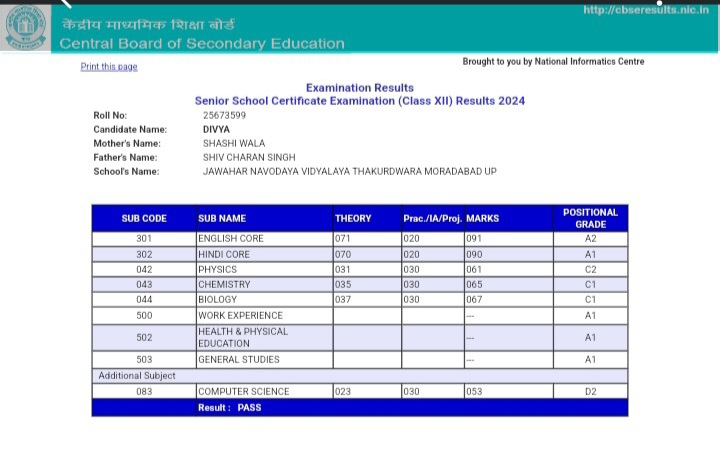Image resolution: width=720 pixels, height=454 pixels.
Task: Click the POSITIONAL GRADE column header
Action: (591, 219)
